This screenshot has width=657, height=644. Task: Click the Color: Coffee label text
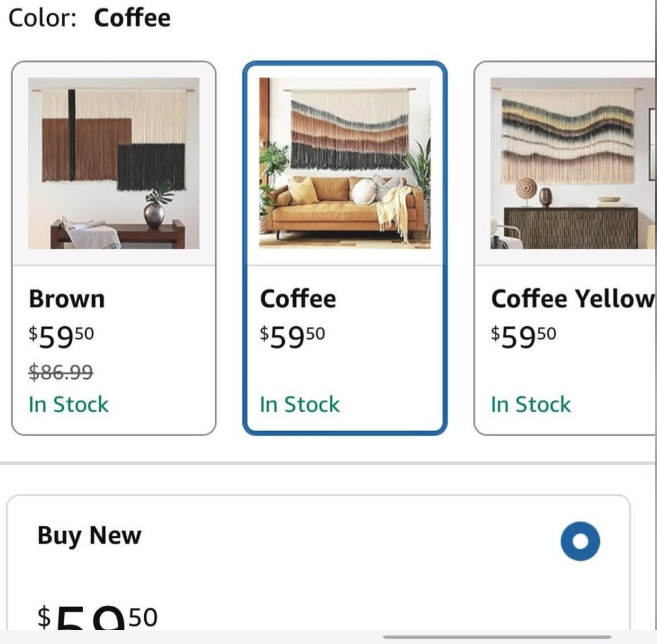click(x=90, y=18)
